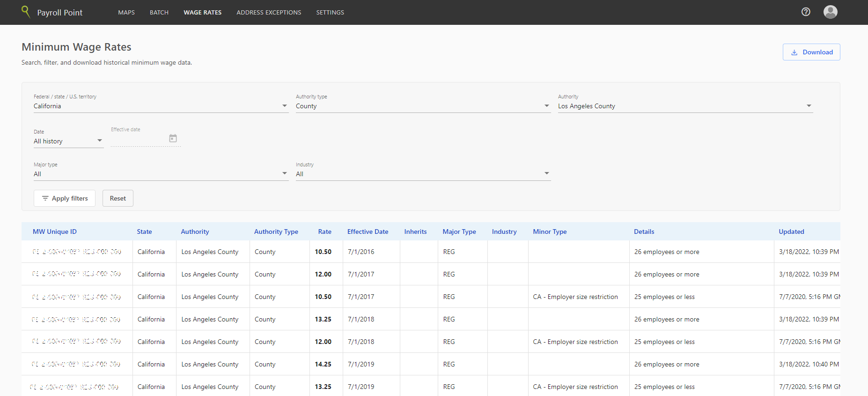
Task: Navigate to Address Exceptions
Action: [x=269, y=13]
